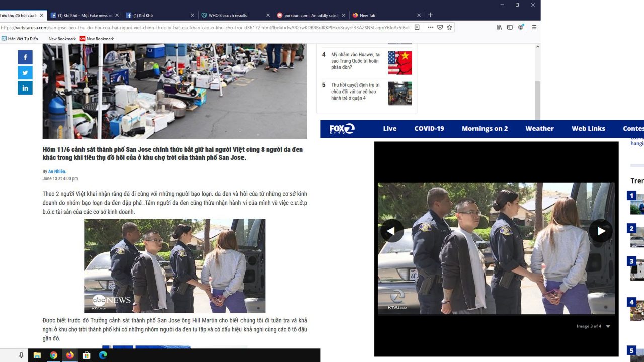Expand the Image 3 of 4 dropdown
Screen dimensions: 644x362
[x=608, y=326]
